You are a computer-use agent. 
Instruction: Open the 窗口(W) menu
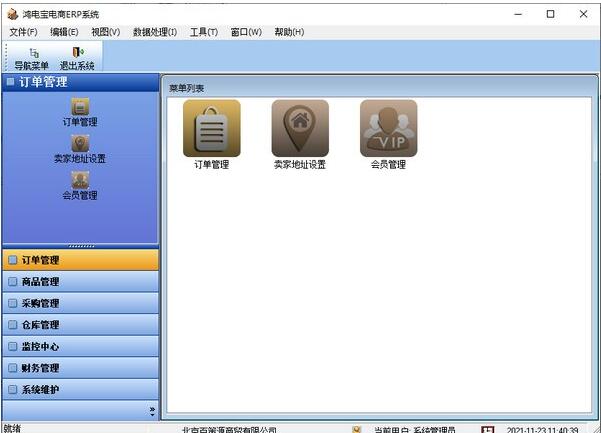246,32
